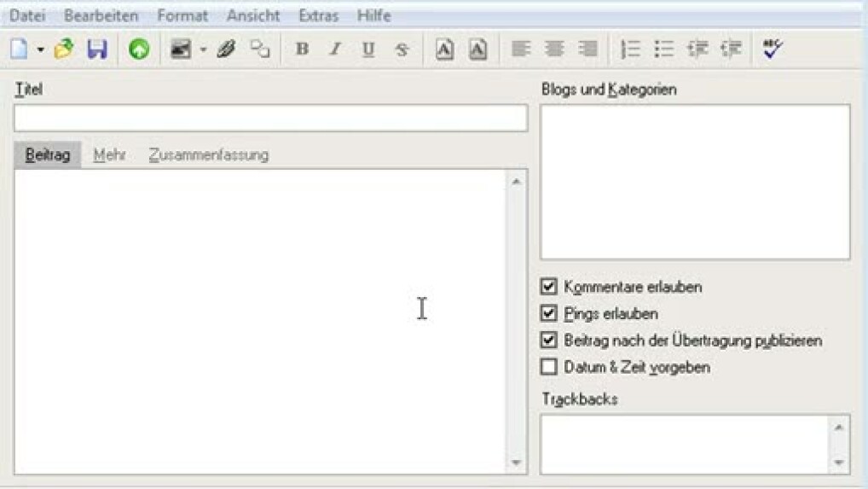Uncheck Kommentare erlauben

pyautogui.click(x=549, y=287)
